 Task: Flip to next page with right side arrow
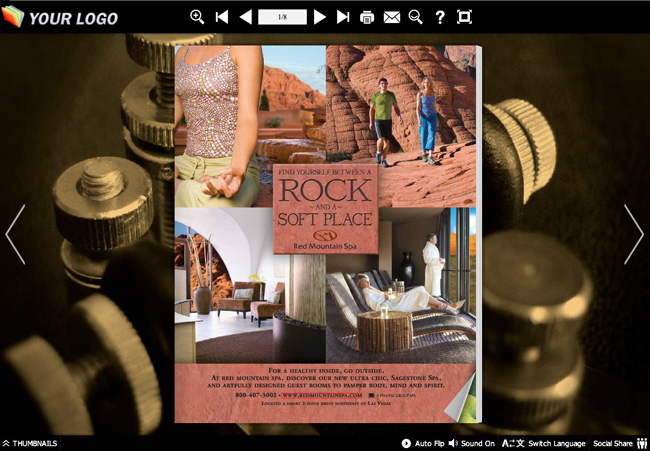pos(634,234)
